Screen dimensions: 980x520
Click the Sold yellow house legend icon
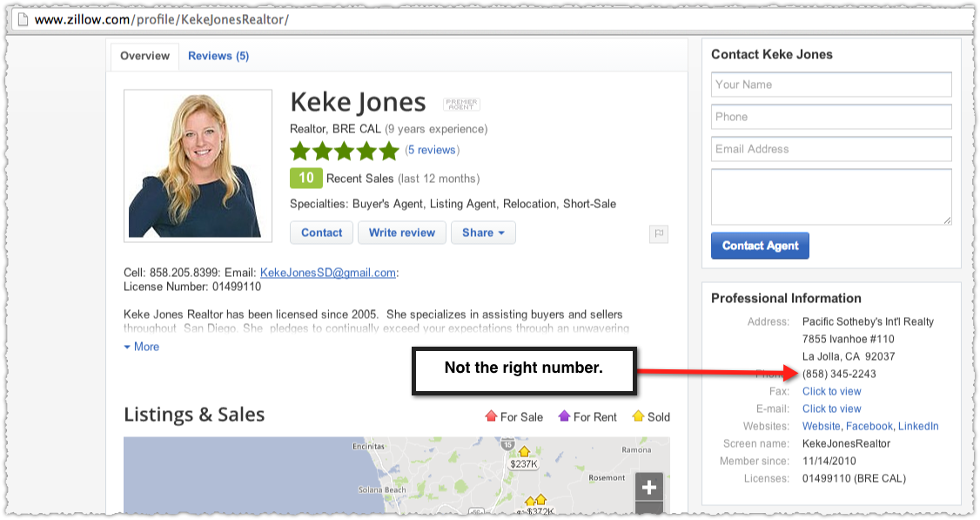(638, 415)
